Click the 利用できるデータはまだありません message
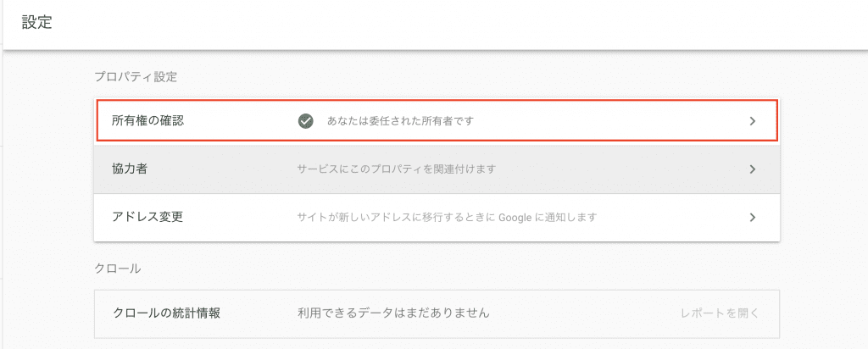The height and width of the screenshot is (349, 868). pos(393,313)
